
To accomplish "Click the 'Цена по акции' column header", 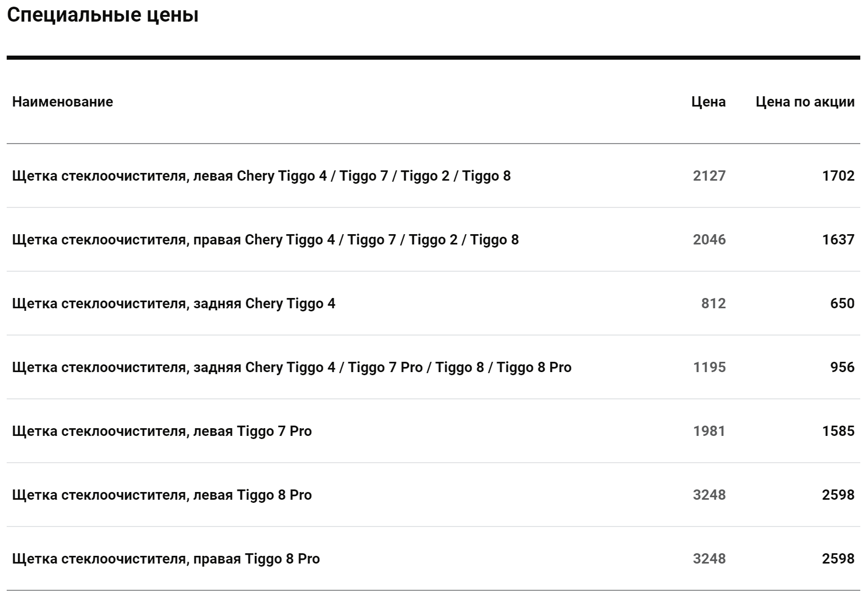I will tap(805, 102).
